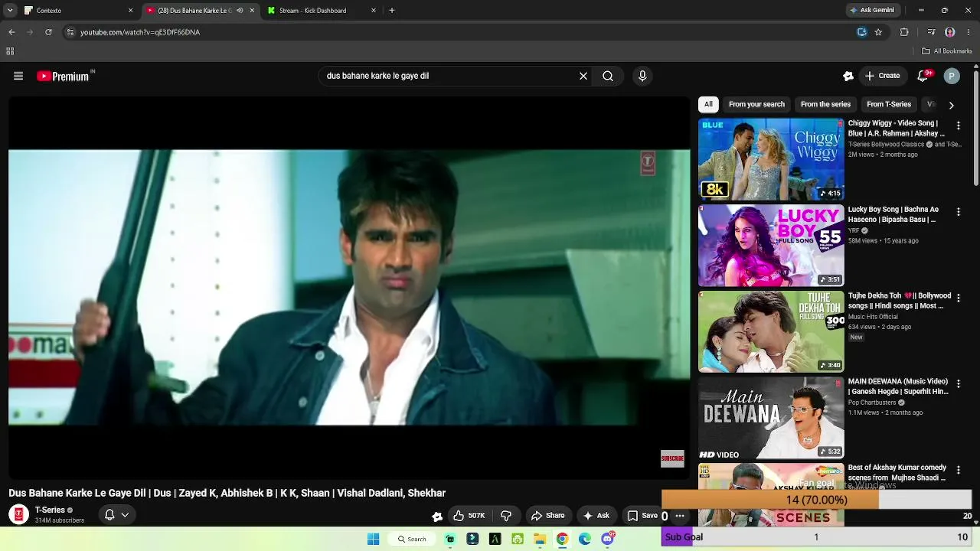Open the account avatar menu
980x551 pixels.
[x=952, y=76]
